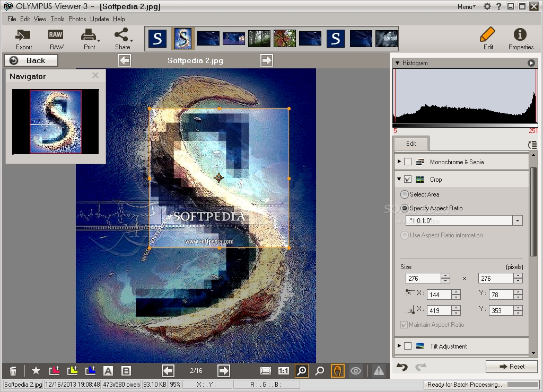The width and height of the screenshot is (543, 392).
Task: Select comparison slot A
Action: 108,371
